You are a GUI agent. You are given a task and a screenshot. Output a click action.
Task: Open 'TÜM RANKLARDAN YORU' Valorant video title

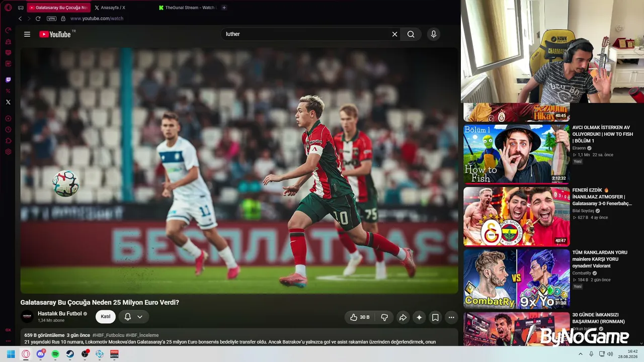point(600,259)
